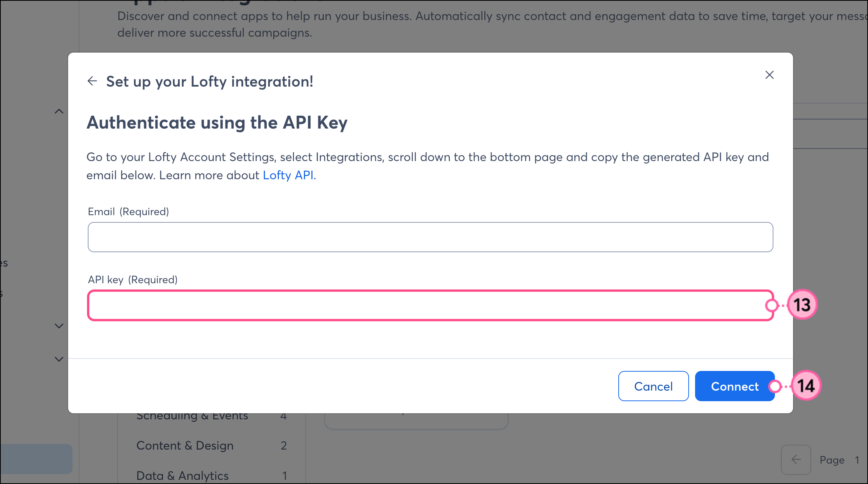The image size is (868, 484).
Task: Go to previous page using arrow button
Action: (796, 459)
